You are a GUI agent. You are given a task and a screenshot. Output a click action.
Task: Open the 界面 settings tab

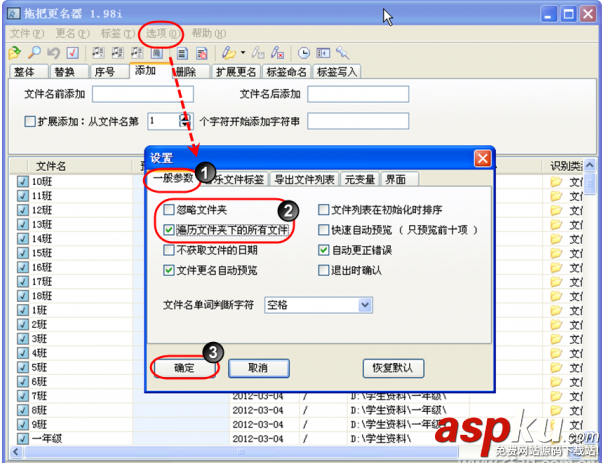coord(400,179)
